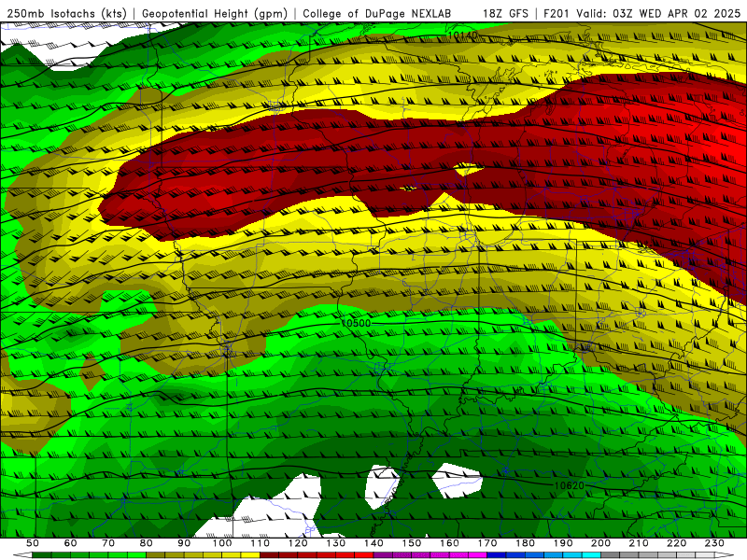Click the 110 value on the color scale
Image resolution: width=747 pixels, height=560 pixels.
point(260,543)
